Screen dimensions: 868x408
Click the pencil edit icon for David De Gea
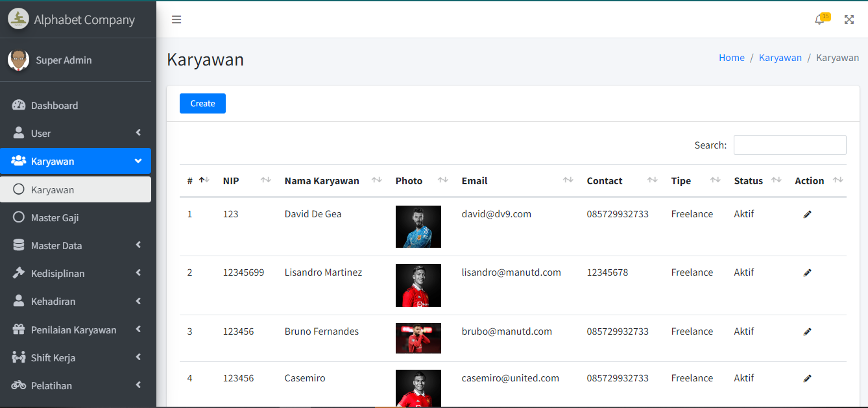click(x=807, y=214)
